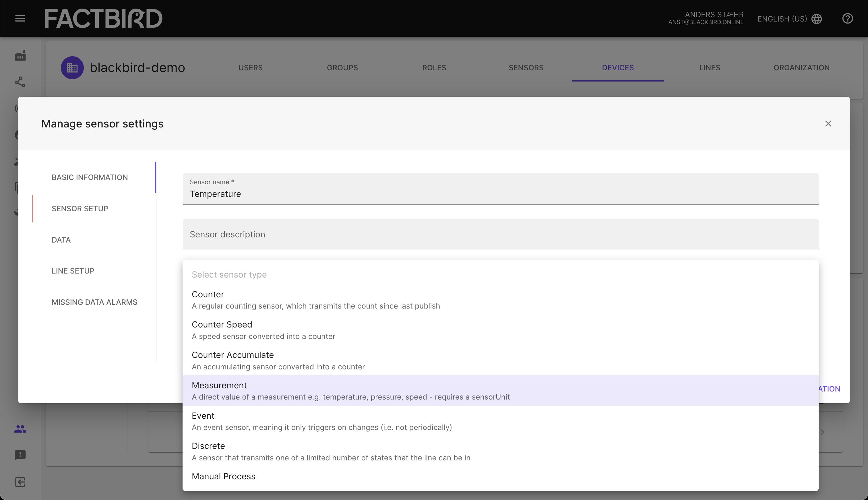Open the DEVICES tab
The image size is (868, 500).
pyautogui.click(x=618, y=68)
